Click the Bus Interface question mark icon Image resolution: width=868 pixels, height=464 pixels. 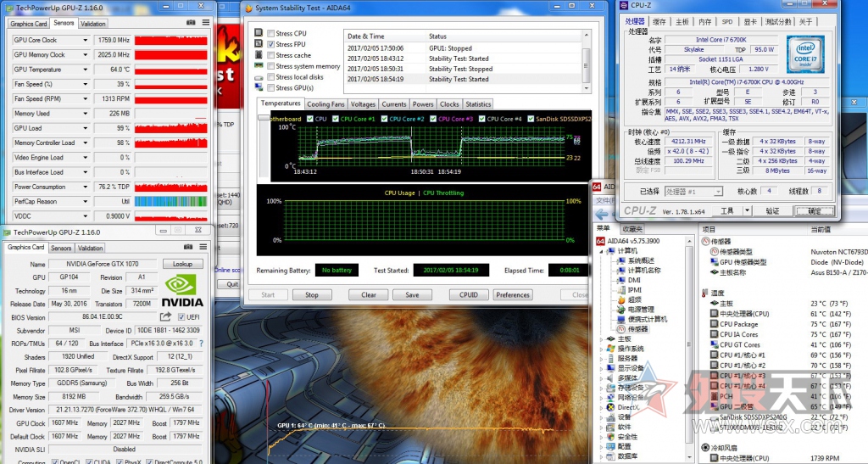(201, 344)
